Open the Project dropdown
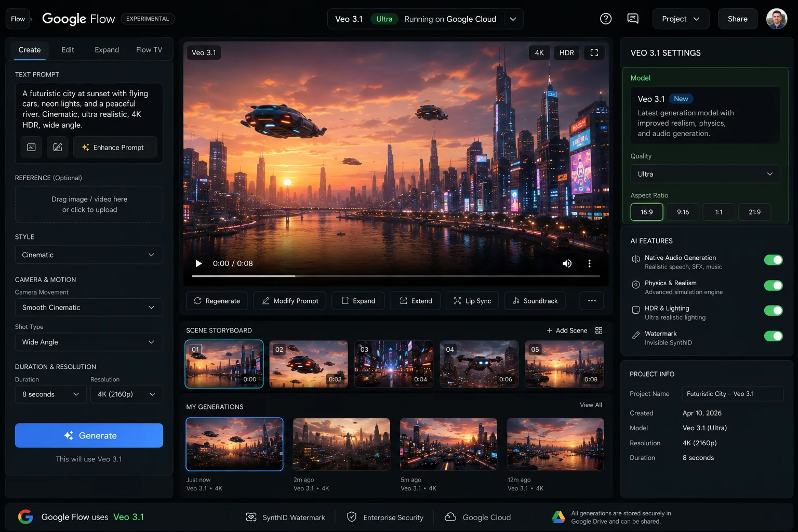 pyautogui.click(x=680, y=19)
